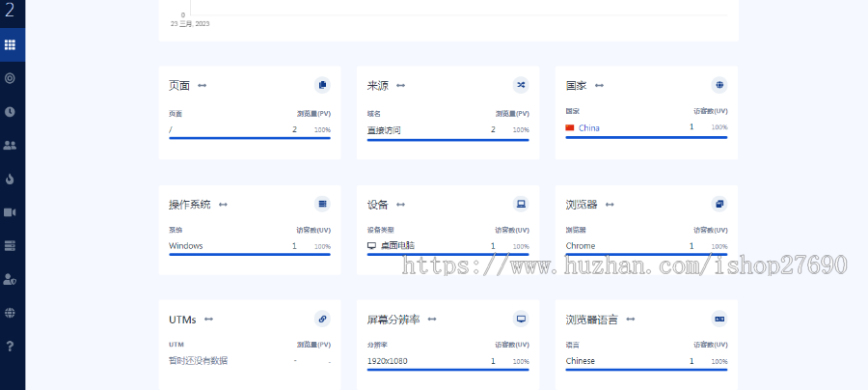Open the clock realtime icon in sidebar
Image resolution: width=868 pixels, height=390 pixels.
coord(10,112)
